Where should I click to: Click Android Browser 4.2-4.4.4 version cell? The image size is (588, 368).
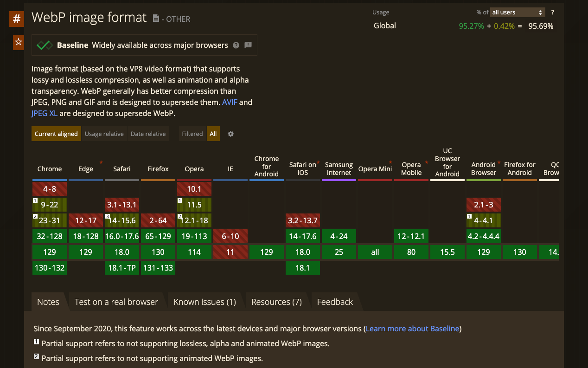click(484, 236)
